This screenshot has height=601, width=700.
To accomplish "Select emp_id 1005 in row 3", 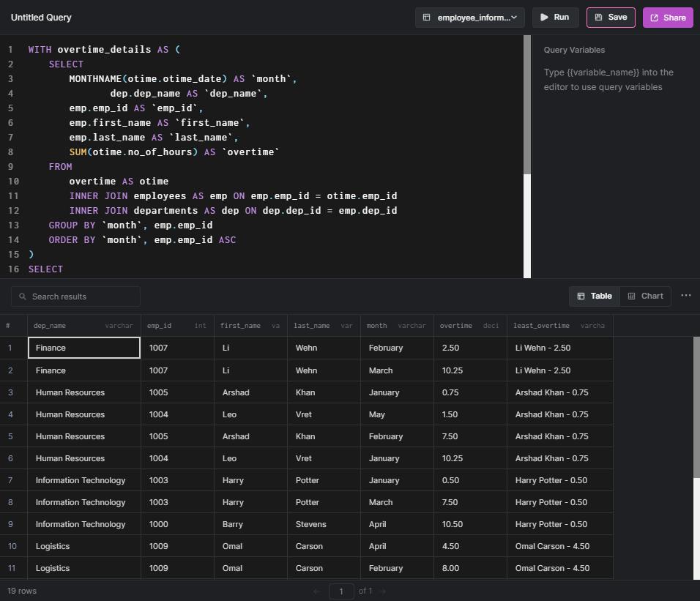I will click(x=178, y=392).
